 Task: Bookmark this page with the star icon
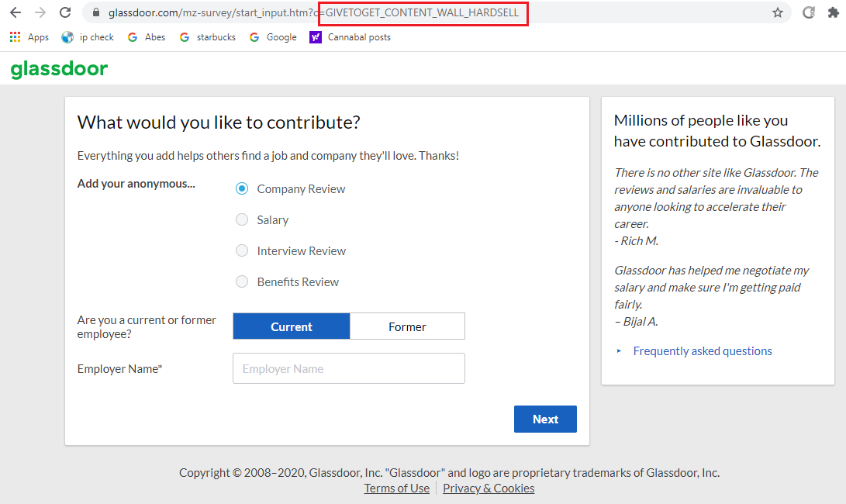pyautogui.click(x=778, y=12)
